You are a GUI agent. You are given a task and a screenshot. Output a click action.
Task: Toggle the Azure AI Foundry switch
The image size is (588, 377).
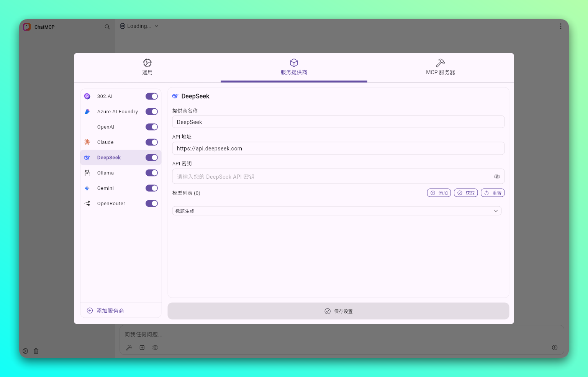[x=152, y=112]
